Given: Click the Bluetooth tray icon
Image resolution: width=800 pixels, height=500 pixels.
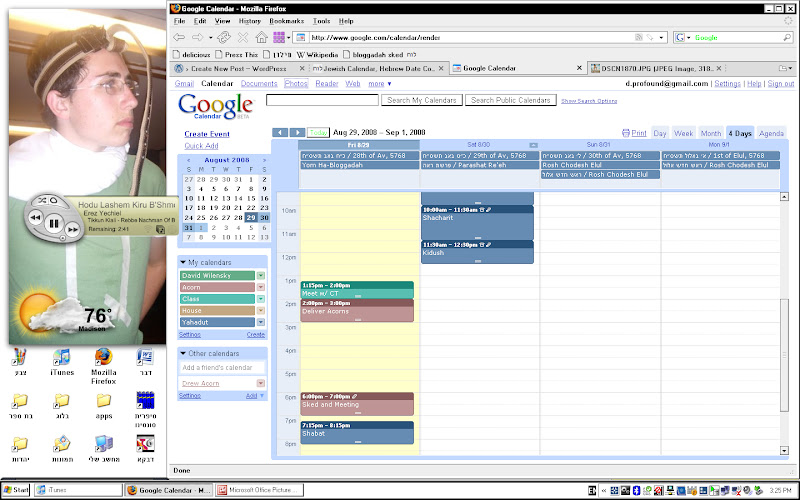Looking at the screenshot, I should click(x=636, y=490).
